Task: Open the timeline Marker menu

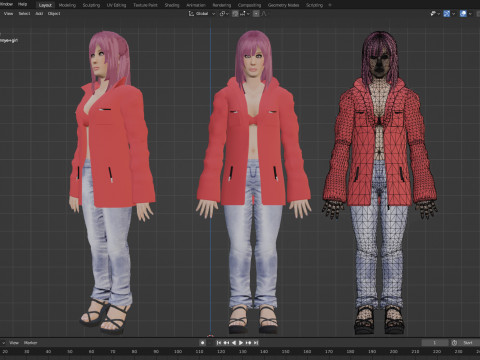Action: 30,343
